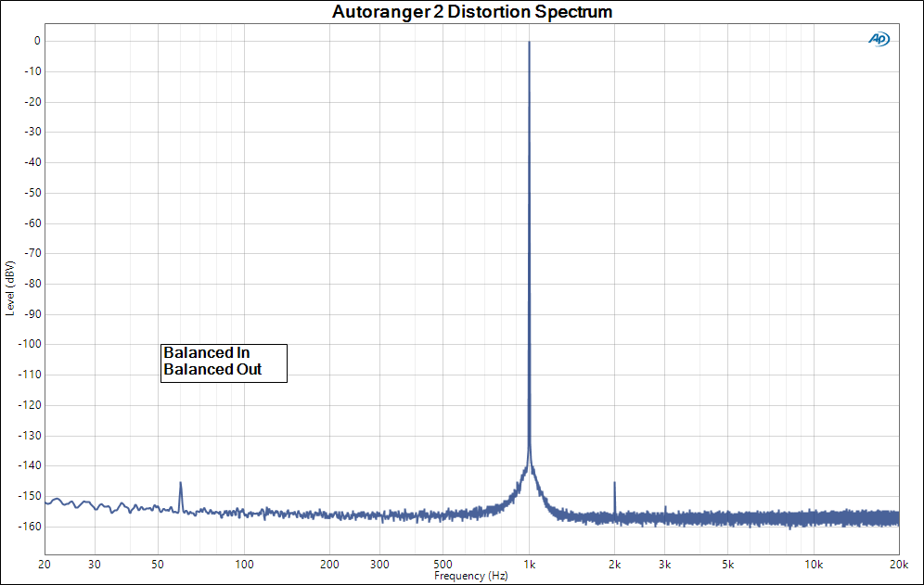Click the -50 level axis tick label
Viewport: 924px width, 585px height.
coord(32,193)
